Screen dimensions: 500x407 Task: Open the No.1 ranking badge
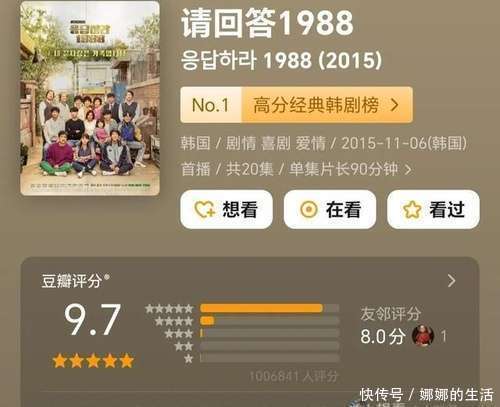tap(211, 105)
